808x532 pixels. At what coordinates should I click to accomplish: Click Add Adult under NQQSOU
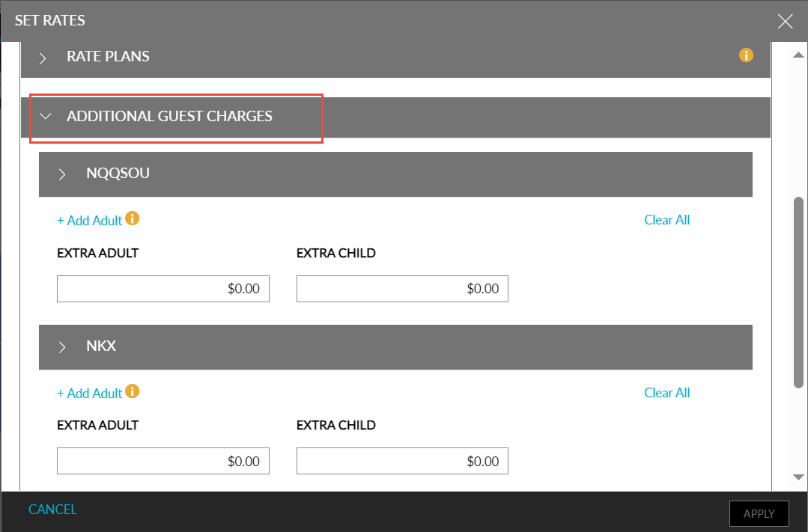tap(89, 221)
